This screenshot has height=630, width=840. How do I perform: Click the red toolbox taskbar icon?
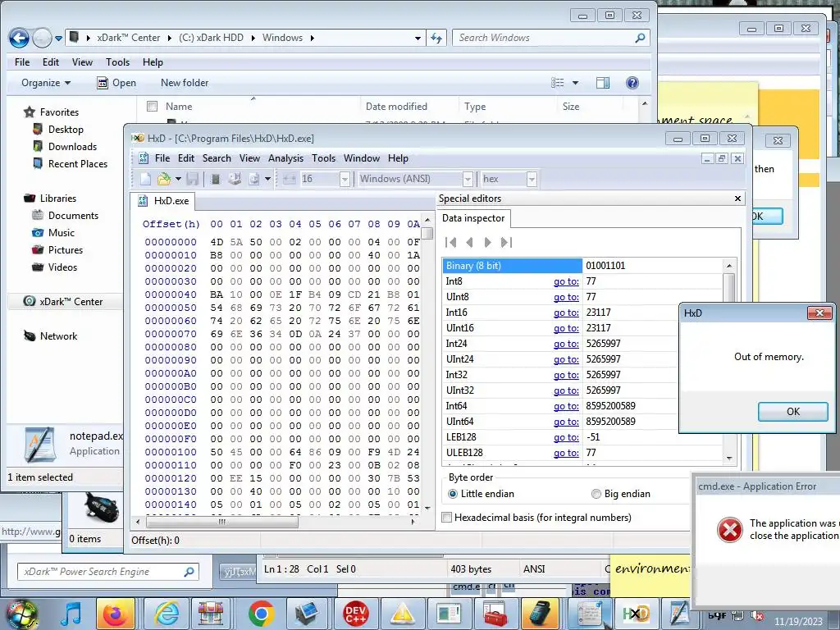tap(495, 614)
